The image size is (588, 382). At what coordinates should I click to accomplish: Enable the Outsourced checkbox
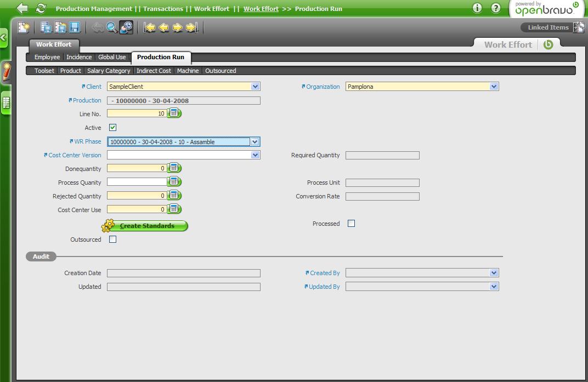112,240
